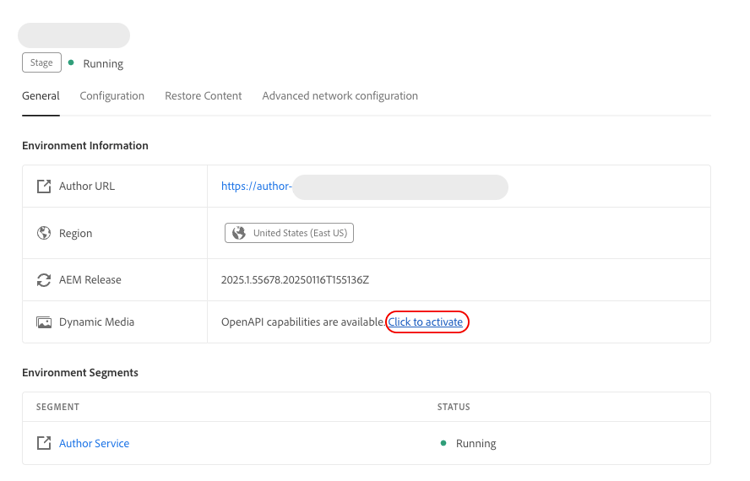Open the Restore Content tab
The height and width of the screenshot is (481, 750).
point(203,96)
